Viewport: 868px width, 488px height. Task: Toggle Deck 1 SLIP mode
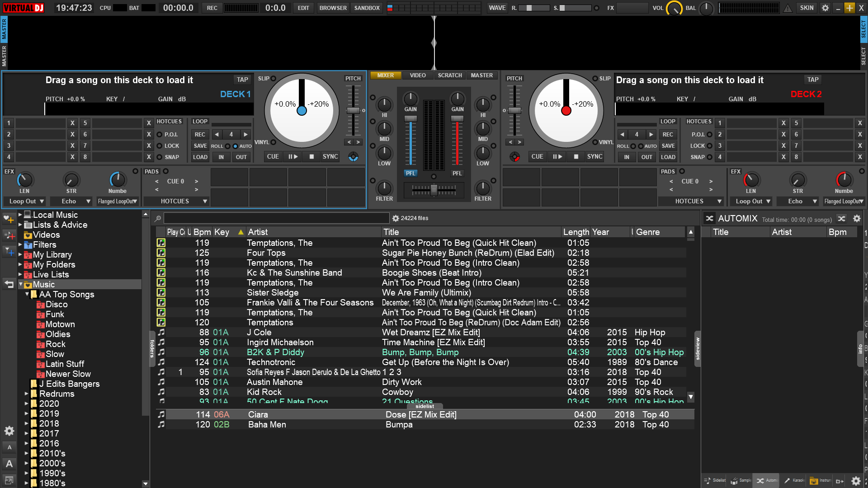click(x=274, y=79)
